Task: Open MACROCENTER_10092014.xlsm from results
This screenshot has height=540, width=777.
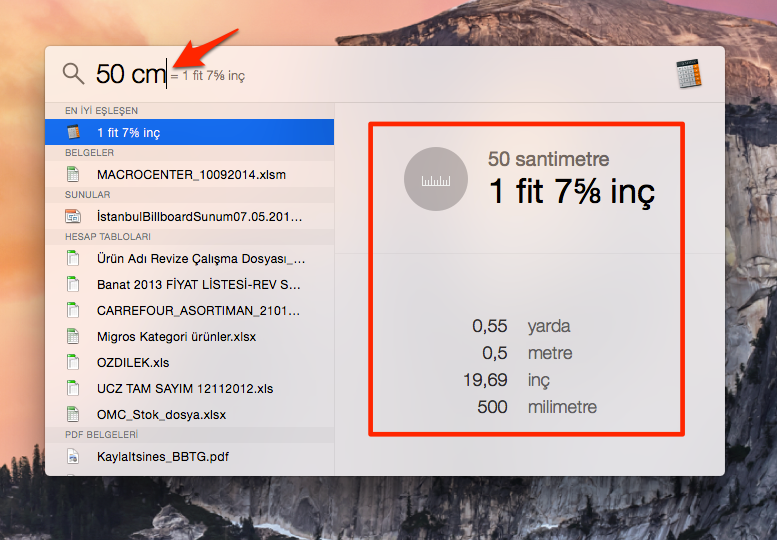Action: [x=191, y=174]
